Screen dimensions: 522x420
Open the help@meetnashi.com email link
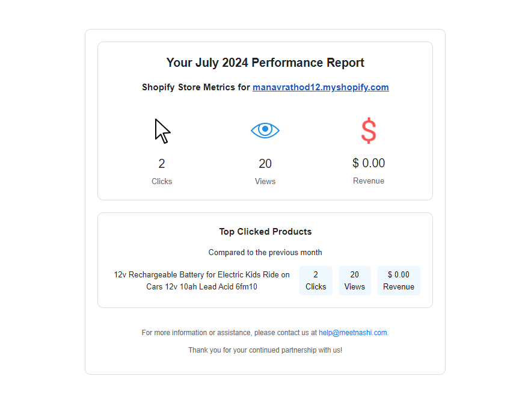pyautogui.click(x=353, y=333)
